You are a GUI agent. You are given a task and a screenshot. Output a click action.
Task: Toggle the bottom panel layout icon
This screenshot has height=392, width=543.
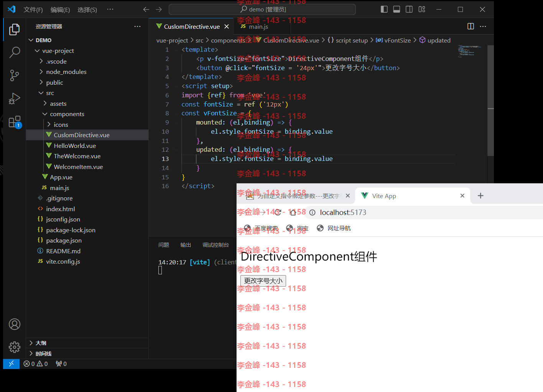397,9
